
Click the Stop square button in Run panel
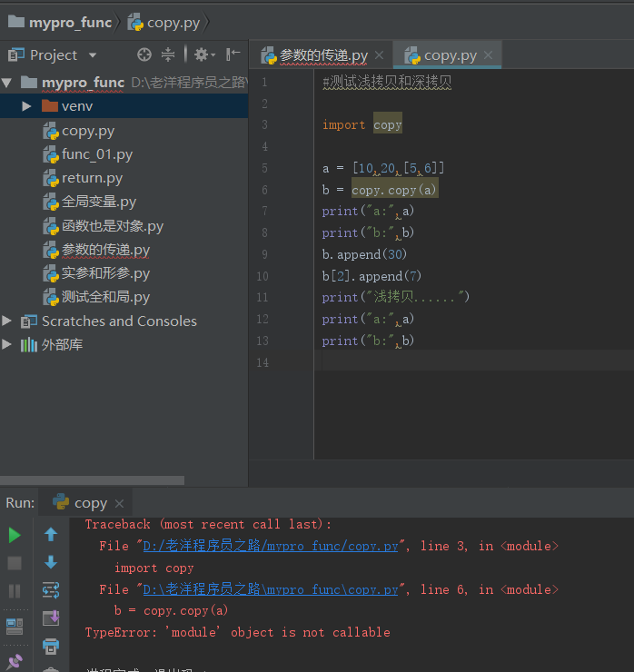15,563
